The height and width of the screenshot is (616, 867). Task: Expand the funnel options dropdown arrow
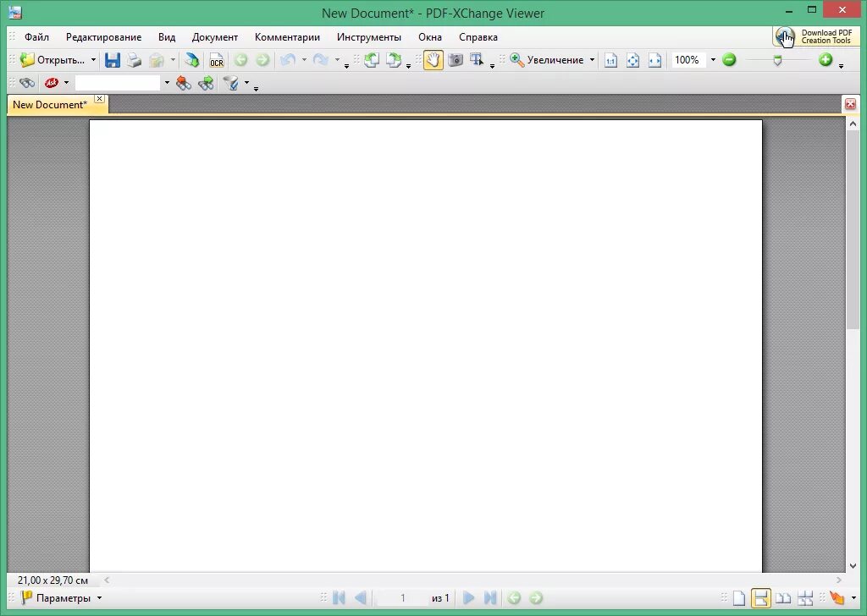click(246, 83)
